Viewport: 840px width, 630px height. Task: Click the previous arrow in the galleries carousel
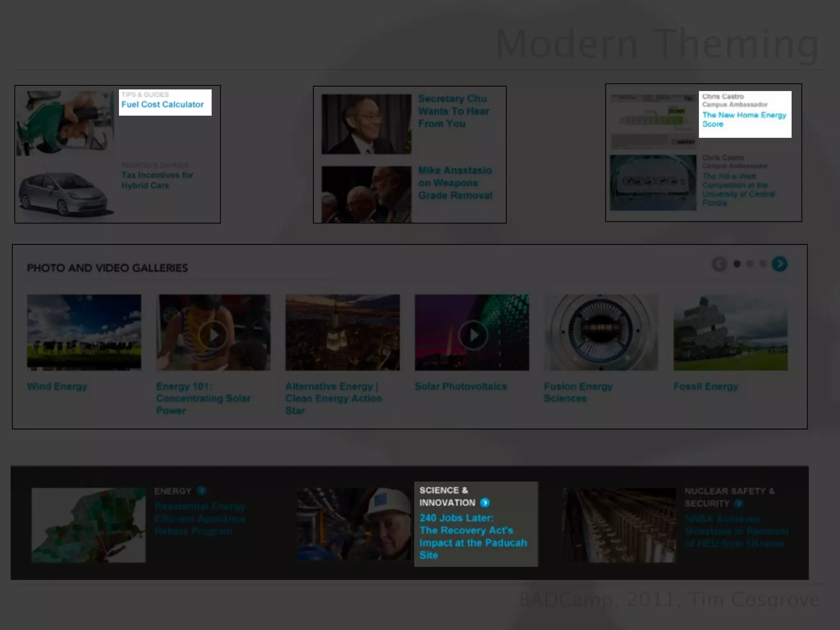pyautogui.click(x=719, y=264)
